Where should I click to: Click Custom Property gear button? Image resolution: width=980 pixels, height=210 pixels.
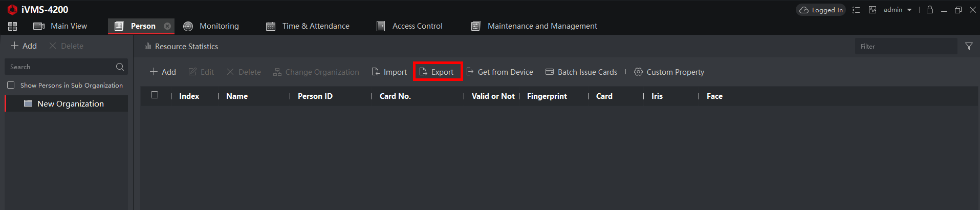pyautogui.click(x=669, y=72)
